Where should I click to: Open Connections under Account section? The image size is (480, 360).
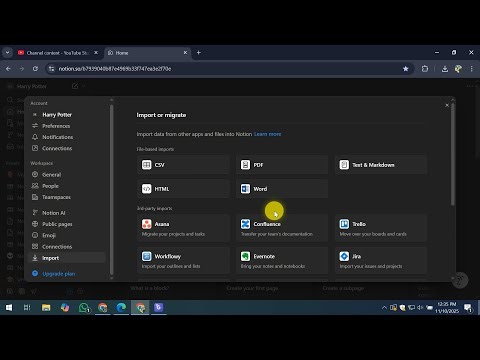tap(68, 148)
